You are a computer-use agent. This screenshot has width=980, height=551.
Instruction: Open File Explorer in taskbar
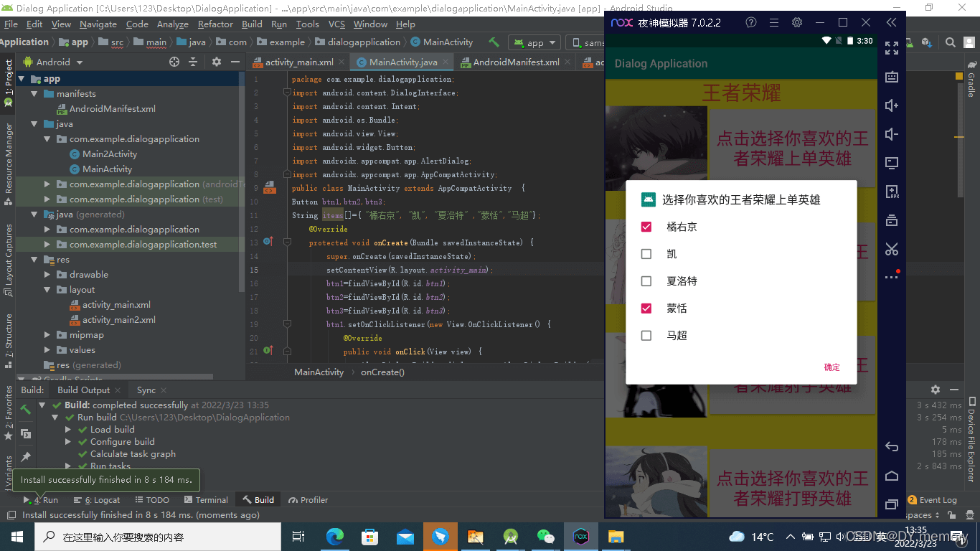616,537
